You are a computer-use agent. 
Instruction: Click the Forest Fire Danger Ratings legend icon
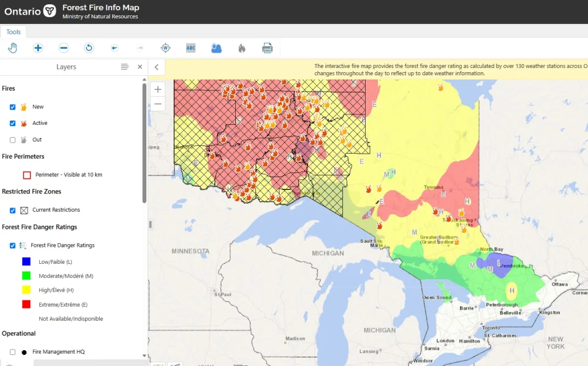(23, 245)
